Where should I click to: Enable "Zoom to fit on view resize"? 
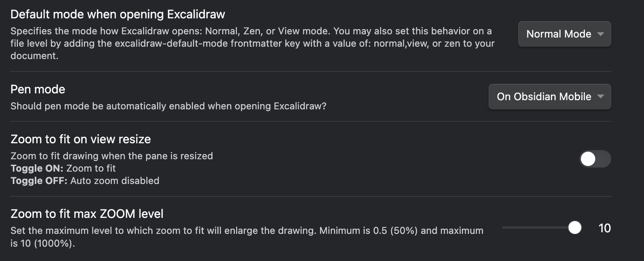594,159
